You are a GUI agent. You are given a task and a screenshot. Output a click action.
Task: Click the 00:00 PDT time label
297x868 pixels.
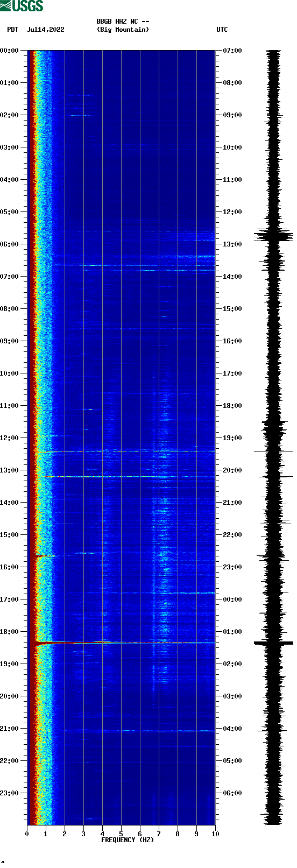[x=10, y=51]
